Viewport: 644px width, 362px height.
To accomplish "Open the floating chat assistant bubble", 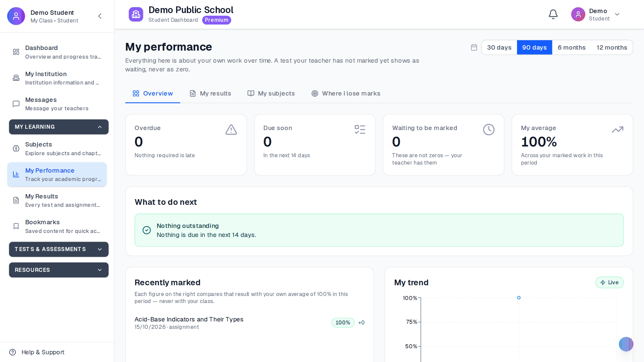I will tap(626, 344).
